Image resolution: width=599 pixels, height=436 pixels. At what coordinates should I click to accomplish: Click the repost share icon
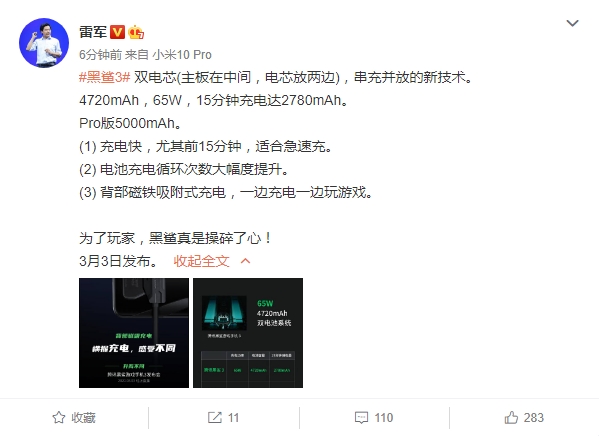215,418
